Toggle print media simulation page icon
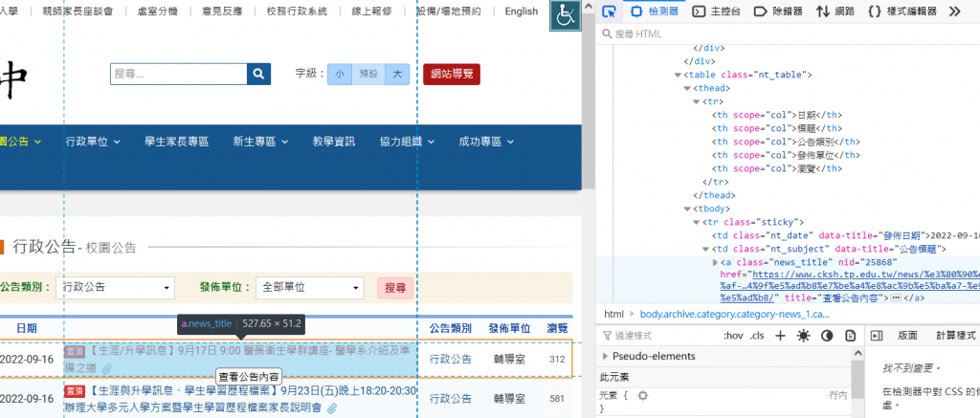Viewport: 980px width, 418px height. [850, 336]
